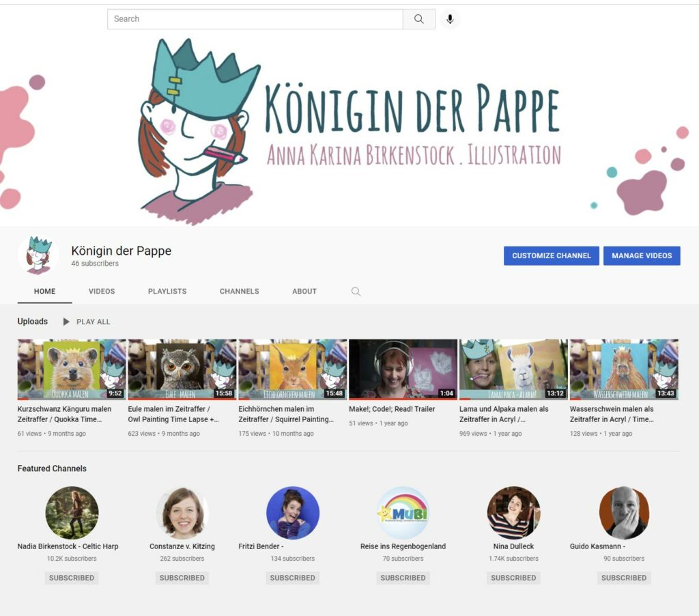Toggle Subscribed for Constanze v. Kitzing
This screenshot has height=616, width=699.
[182, 578]
